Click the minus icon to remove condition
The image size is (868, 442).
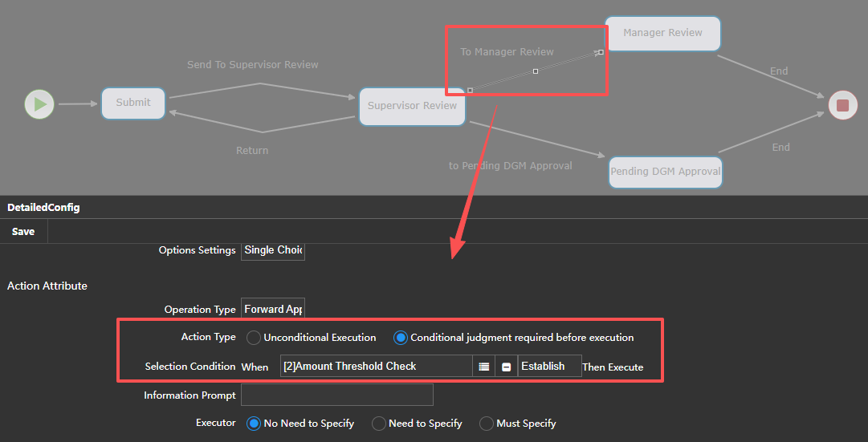(507, 367)
